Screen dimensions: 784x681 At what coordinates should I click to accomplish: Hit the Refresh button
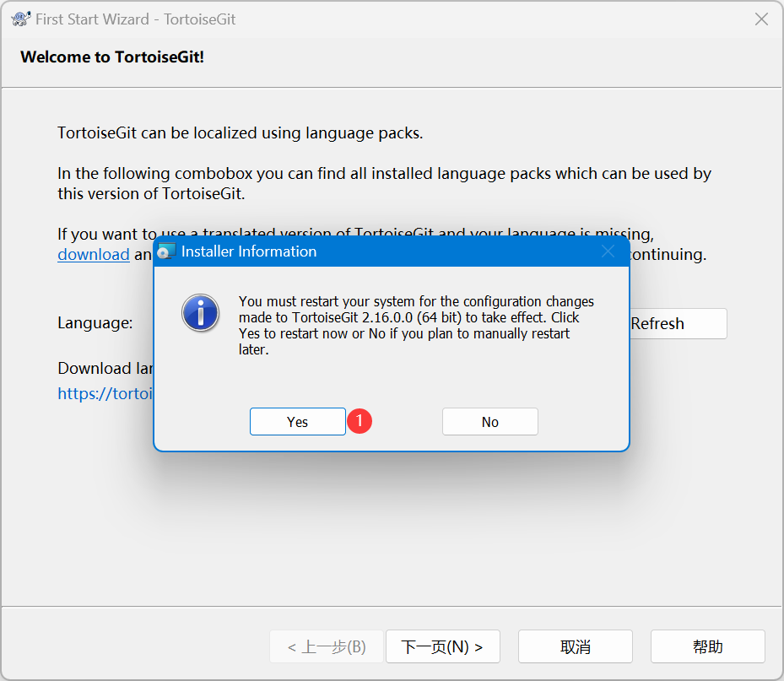pyautogui.click(x=677, y=323)
